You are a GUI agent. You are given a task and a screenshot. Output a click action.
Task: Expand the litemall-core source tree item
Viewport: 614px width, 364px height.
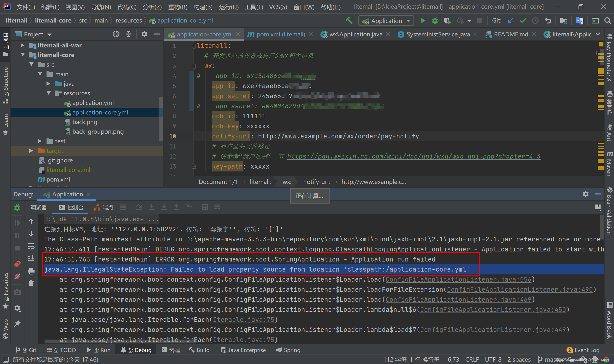pos(24,55)
